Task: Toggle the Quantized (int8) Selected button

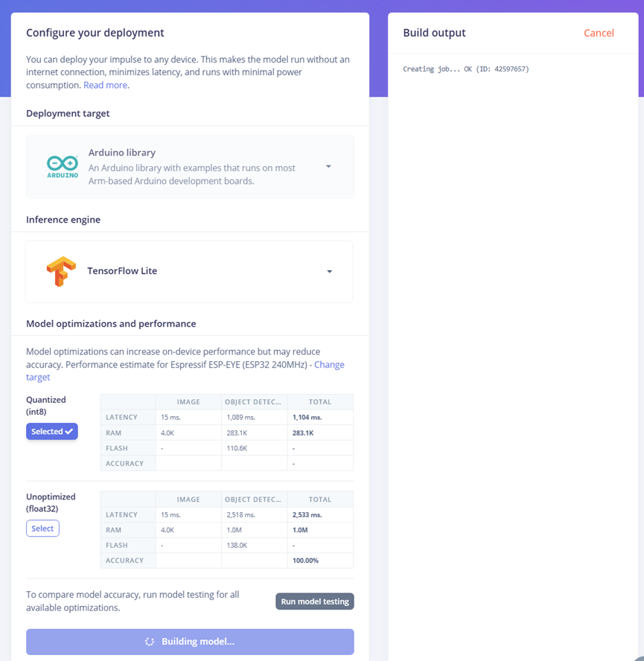Action: [x=51, y=432]
